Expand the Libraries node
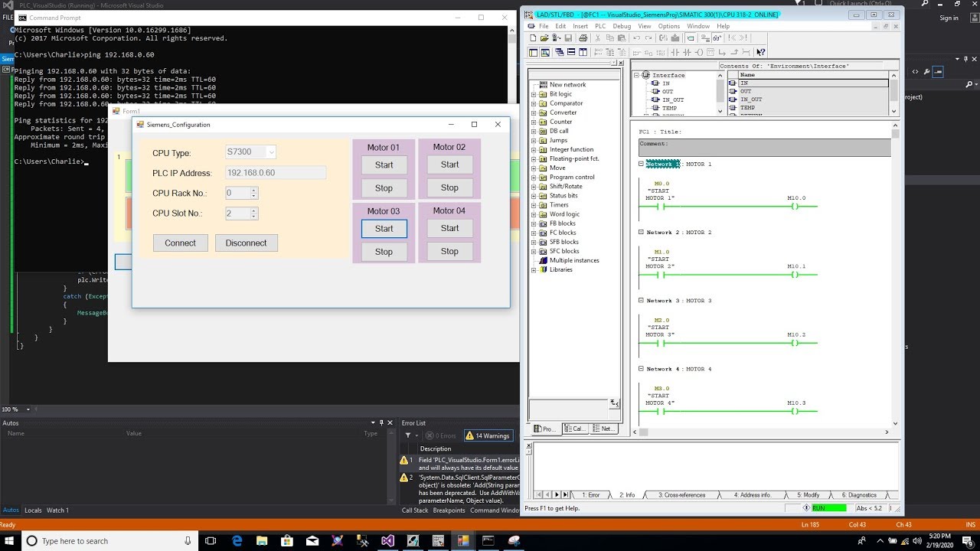 [534, 269]
